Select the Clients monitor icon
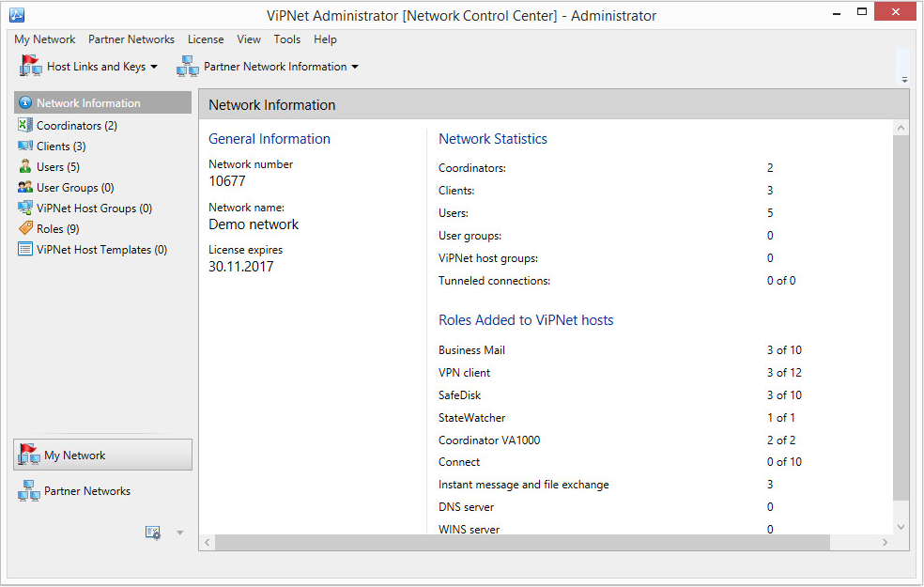 [25, 146]
